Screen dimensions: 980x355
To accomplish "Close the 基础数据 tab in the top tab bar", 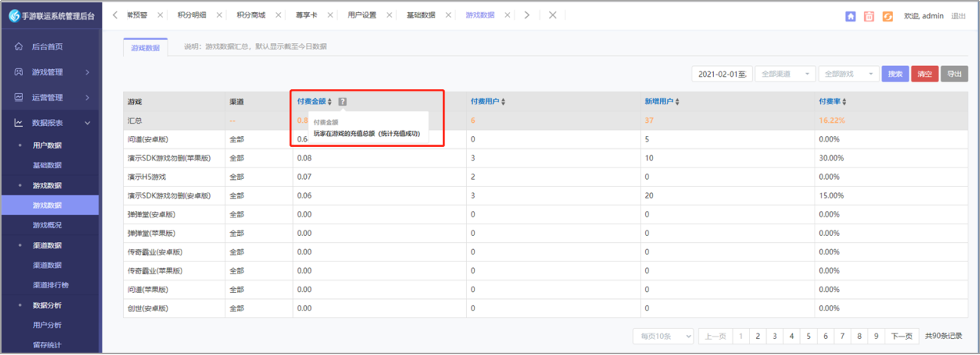I will (448, 15).
